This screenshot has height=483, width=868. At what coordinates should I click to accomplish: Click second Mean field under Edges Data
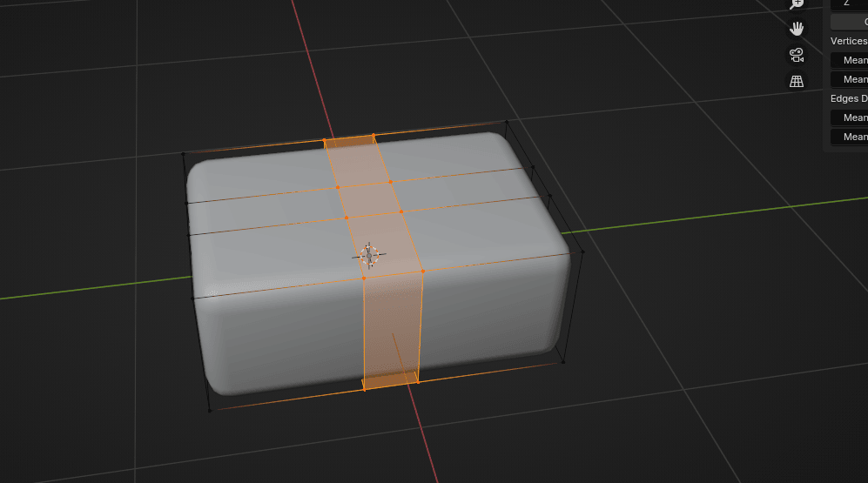click(850, 137)
